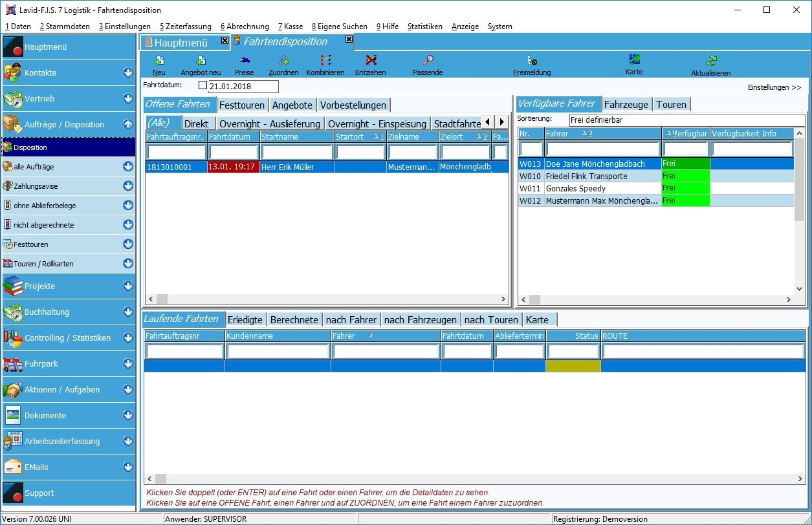Select driver Gonzales Speedy

(x=656, y=188)
